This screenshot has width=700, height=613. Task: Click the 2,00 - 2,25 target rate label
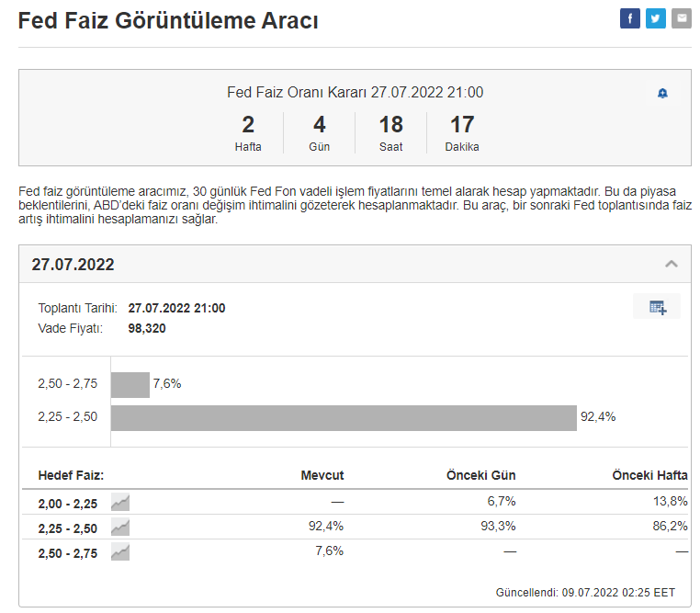pyautogui.click(x=69, y=503)
